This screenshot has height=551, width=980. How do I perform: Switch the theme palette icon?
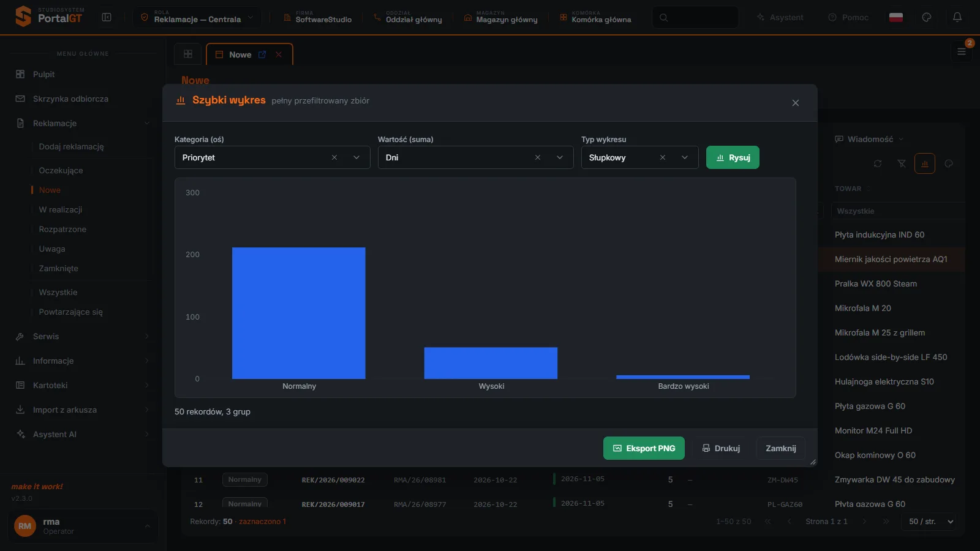pos(927,17)
